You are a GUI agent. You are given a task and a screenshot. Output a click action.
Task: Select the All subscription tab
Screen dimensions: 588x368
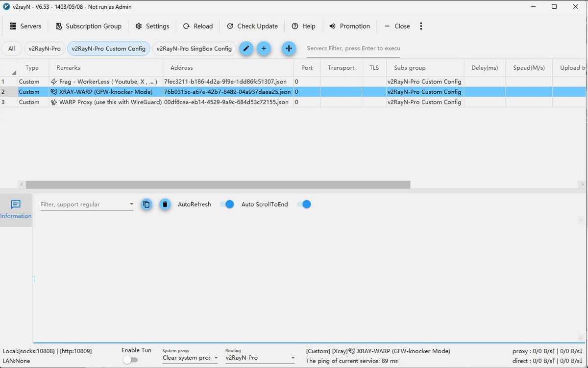[11, 49]
